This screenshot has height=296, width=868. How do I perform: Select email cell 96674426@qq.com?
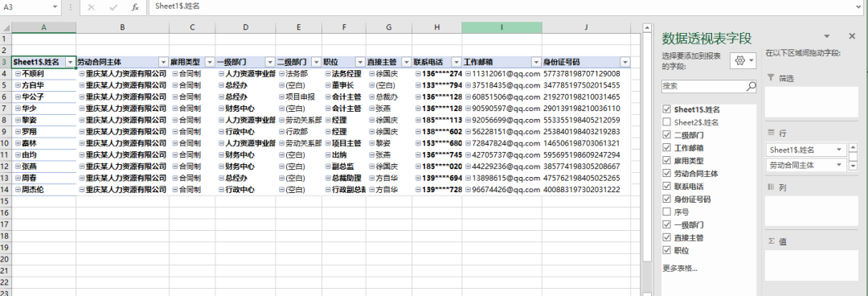coord(502,190)
